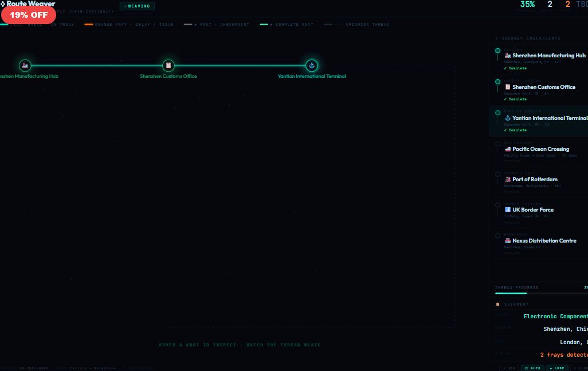Screen dimensions: 588x371
Task: Click the WEAVING status badge
Action: (x=137, y=6)
